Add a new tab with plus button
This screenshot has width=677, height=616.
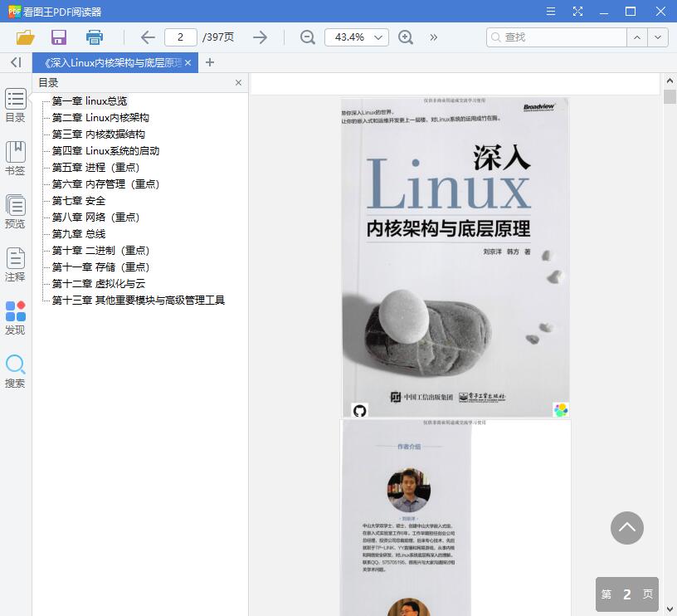(x=210, y=62)
